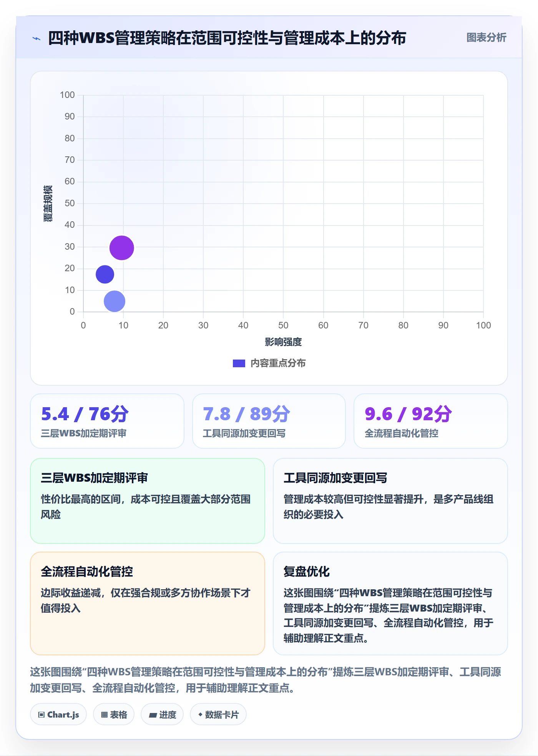
Task: Click the dark blue bubble in chart
Action: pos(105,274)
